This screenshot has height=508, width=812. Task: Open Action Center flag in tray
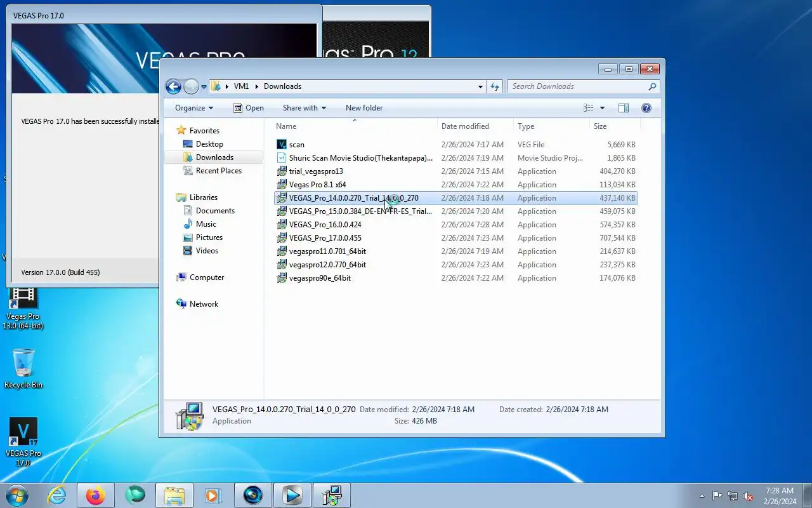tap(717, 496)
